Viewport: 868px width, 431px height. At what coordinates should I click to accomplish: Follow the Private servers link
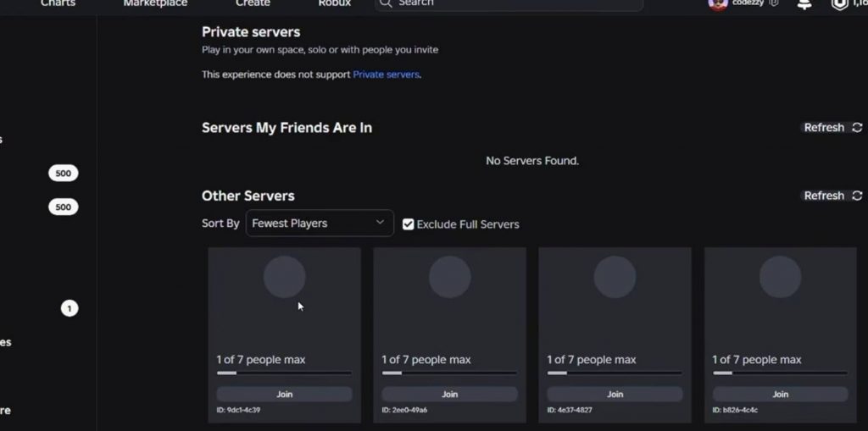386,75
